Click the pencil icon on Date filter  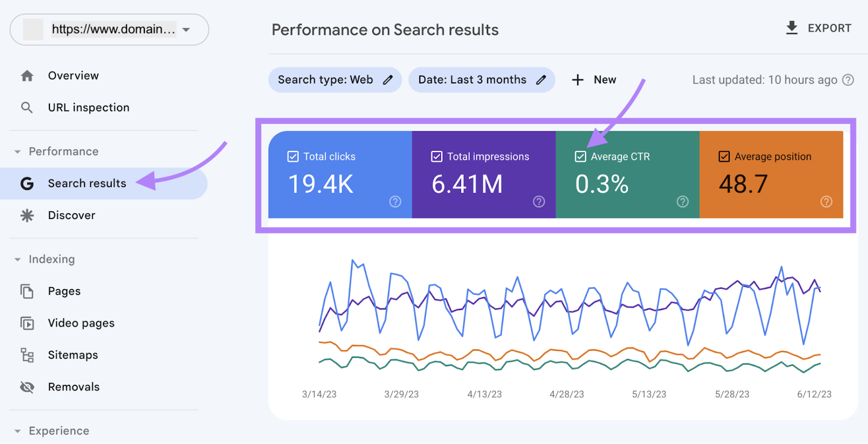[x=541, y=80]
